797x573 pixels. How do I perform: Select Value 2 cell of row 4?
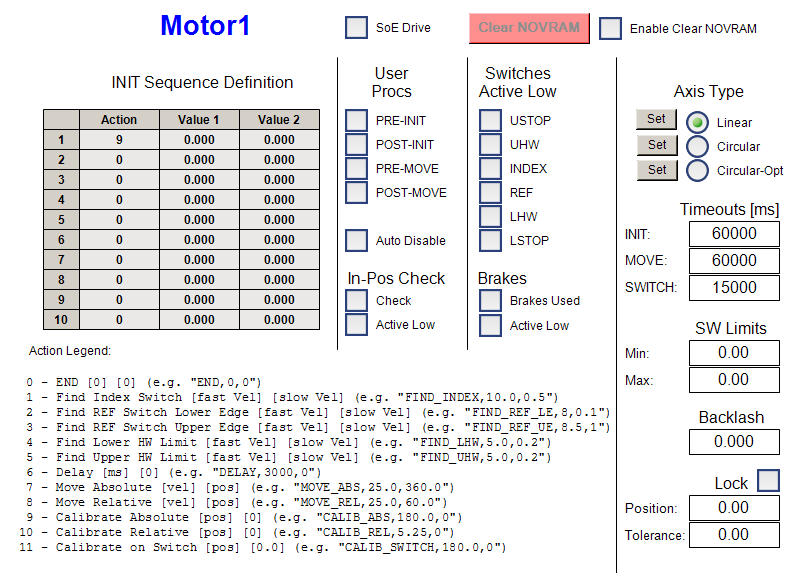pyautogui.click(x=280, y=199)
